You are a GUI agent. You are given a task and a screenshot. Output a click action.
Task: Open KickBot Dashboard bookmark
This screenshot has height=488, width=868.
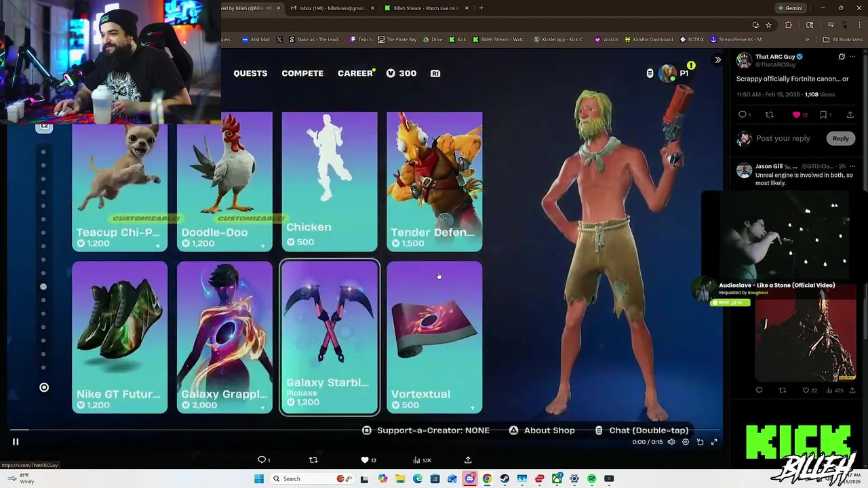648,39
